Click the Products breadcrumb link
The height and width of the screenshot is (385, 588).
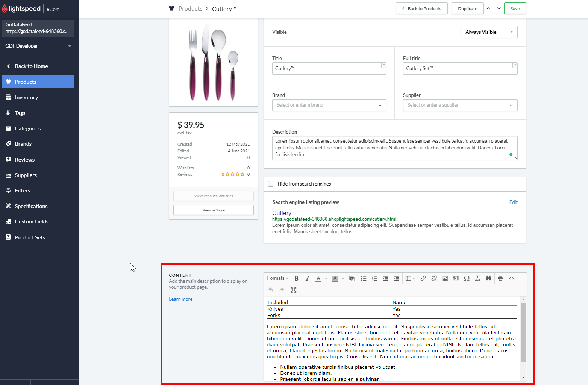[x=190, y=8]
